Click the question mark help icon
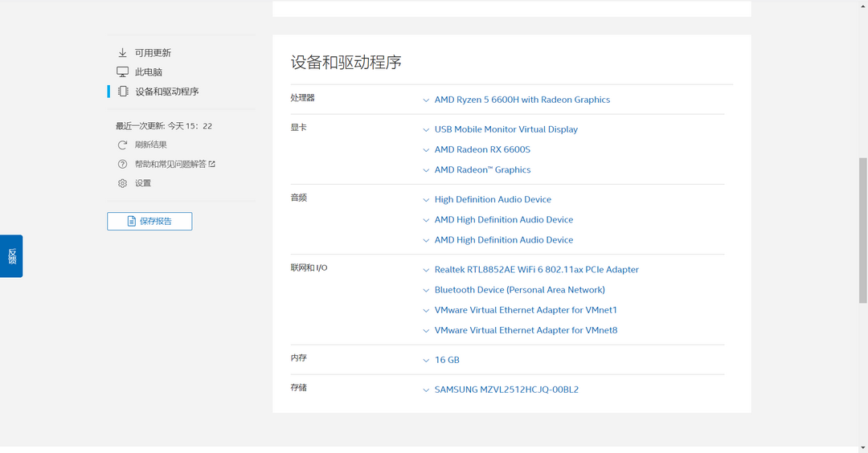The width and height of the screenshot is (868, 453). tap(122, 165)
